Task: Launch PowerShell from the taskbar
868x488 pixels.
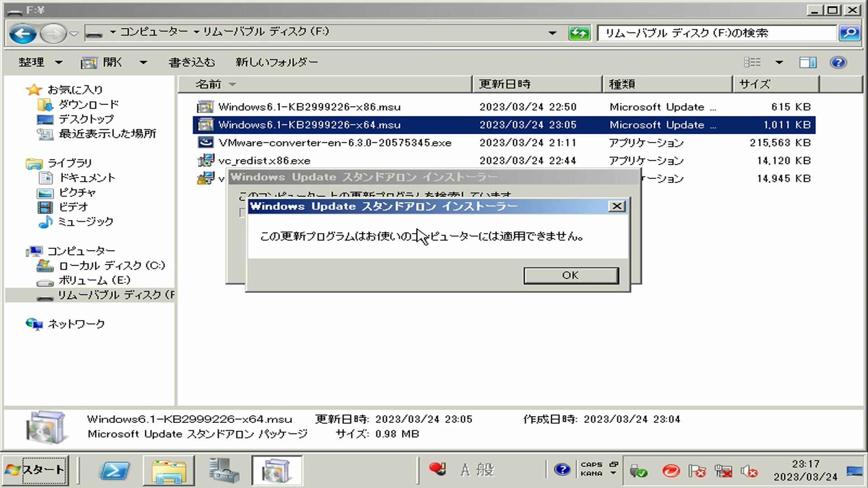Action: coord(114,470)
